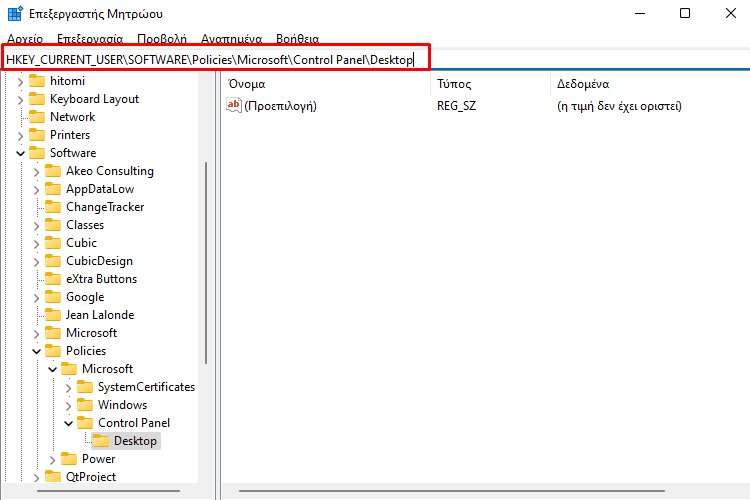
Task: Select the Desktop key label
Action: click(x=135, y=441)
